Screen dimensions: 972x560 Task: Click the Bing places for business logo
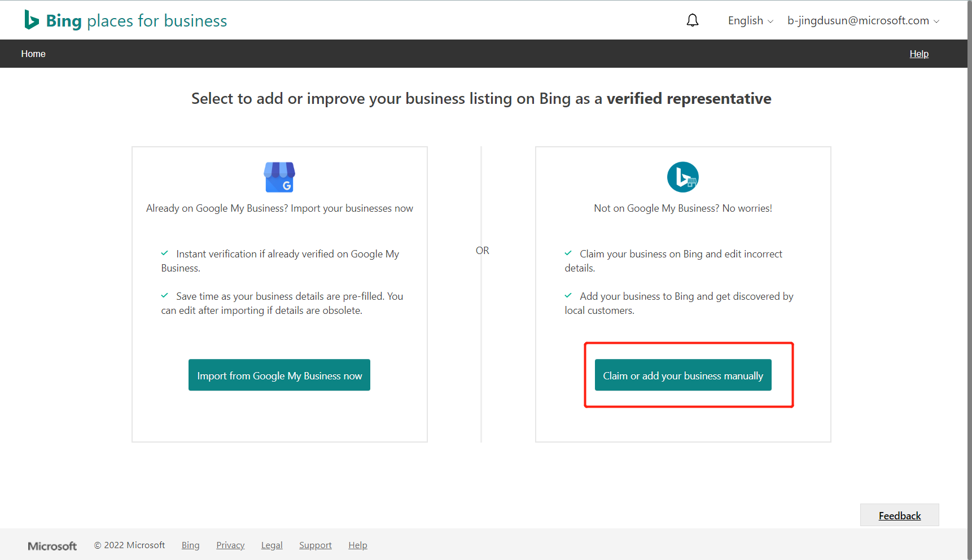point(125,20)
